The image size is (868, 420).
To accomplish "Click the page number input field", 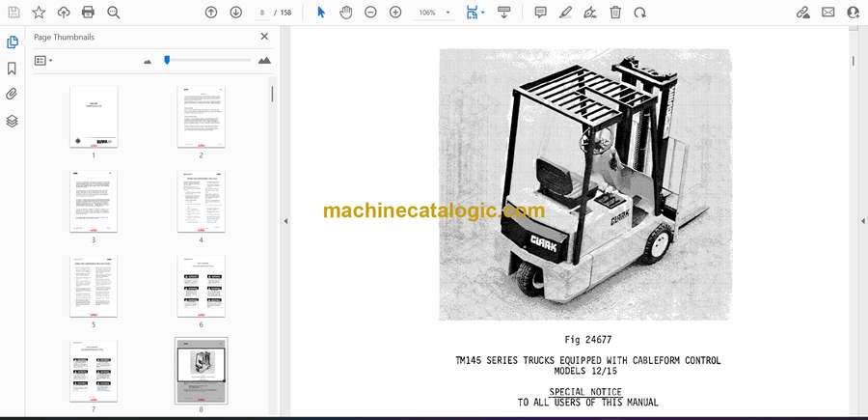I will [262, 13].
